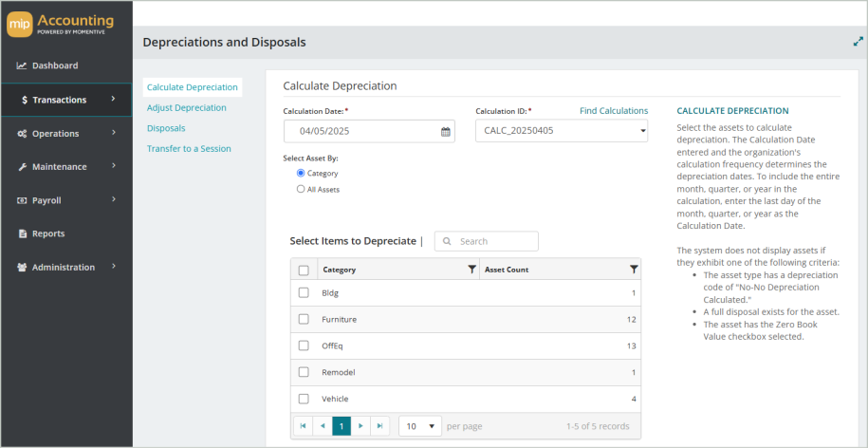
Task: Sort by the Category column header
Action: coord(339,270)
